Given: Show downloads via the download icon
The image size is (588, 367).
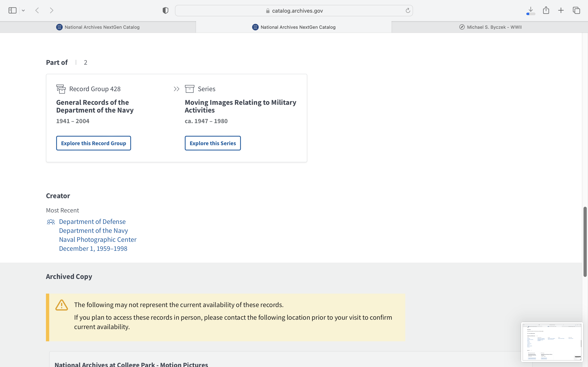Looking at the screenshot, I should click(x=531, y=10).
